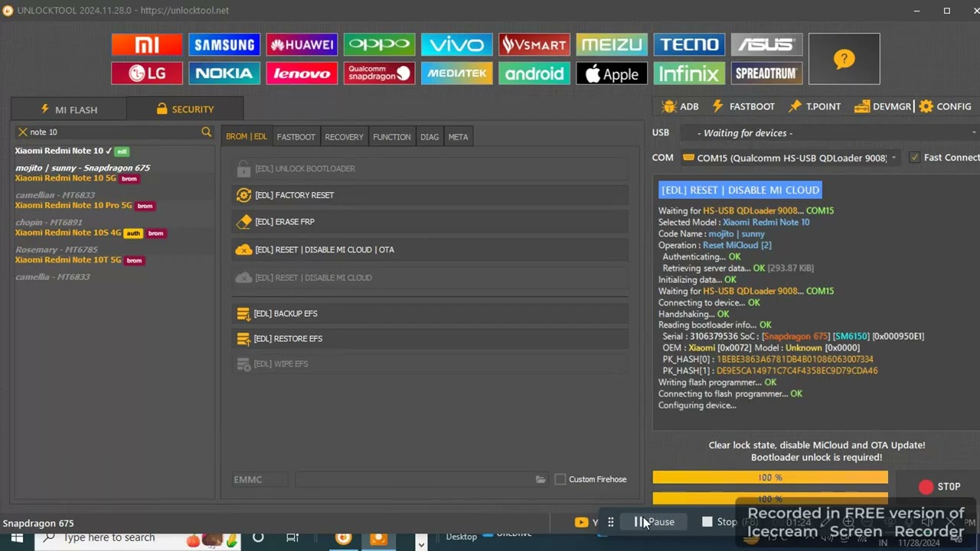Clear the model search with X icon

point(22,132)
